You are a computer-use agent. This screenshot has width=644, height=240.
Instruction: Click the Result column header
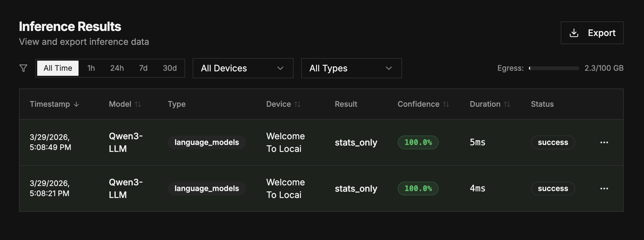pyautogui.click(x=346, y=104)
